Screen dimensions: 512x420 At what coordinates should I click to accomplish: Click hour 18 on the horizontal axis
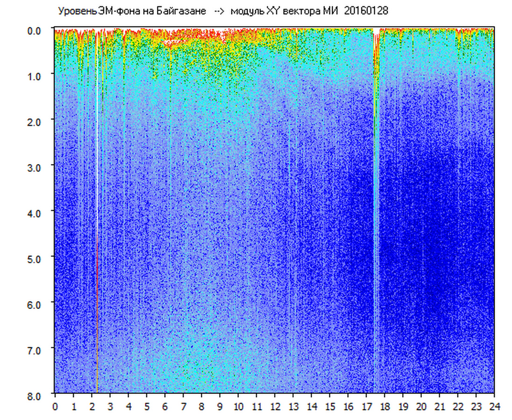pyautogui.click(x=385, y=406)
